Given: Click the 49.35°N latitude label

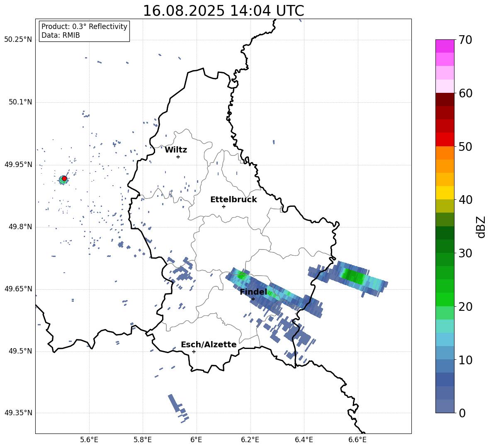Looking at the screenshot, I should click(18, 413).
